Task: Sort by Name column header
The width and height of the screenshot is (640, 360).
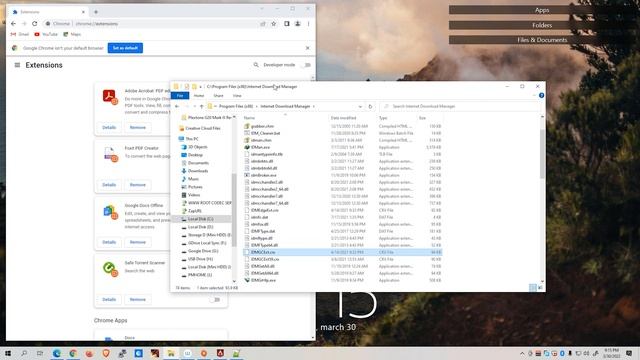Action: 249,118
